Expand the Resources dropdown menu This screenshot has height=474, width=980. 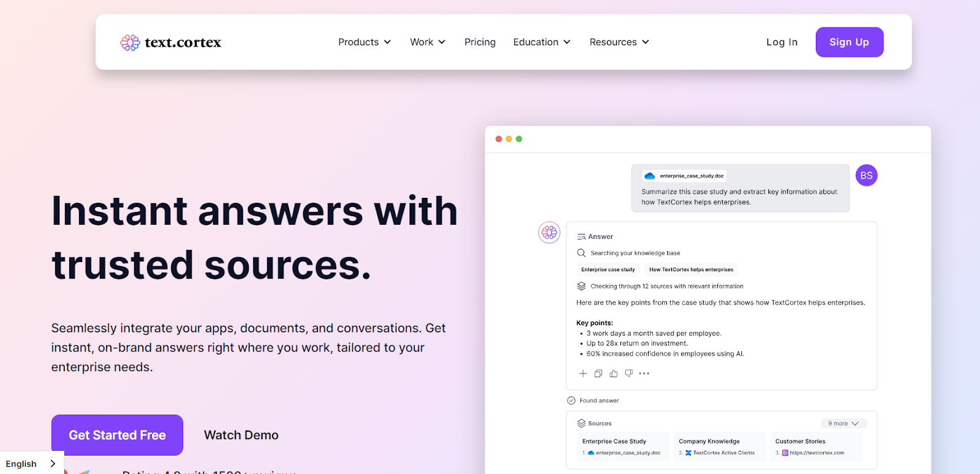[x=619, y=42]
